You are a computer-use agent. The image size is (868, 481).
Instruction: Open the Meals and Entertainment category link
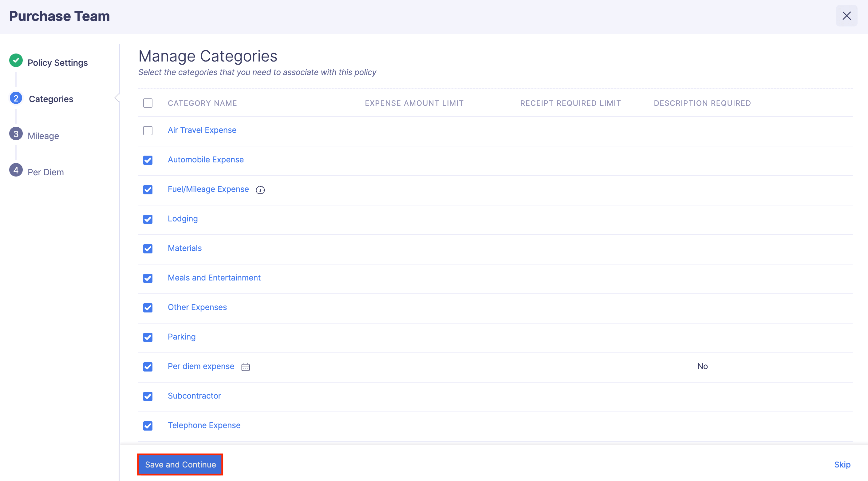(x=214, y=277)
